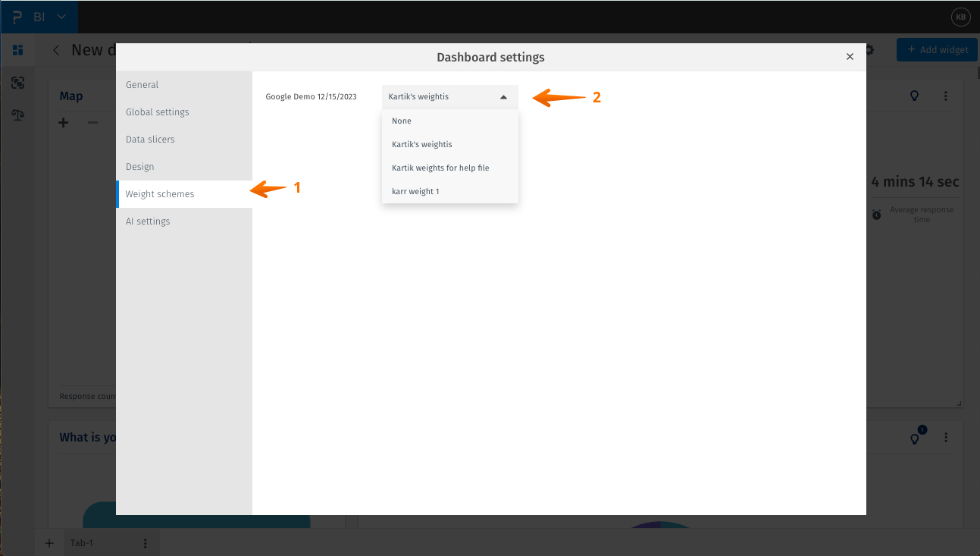Screen dimensions: 980x556
Task: Open the BI product switcher dropdown
Action: (50, 17)
